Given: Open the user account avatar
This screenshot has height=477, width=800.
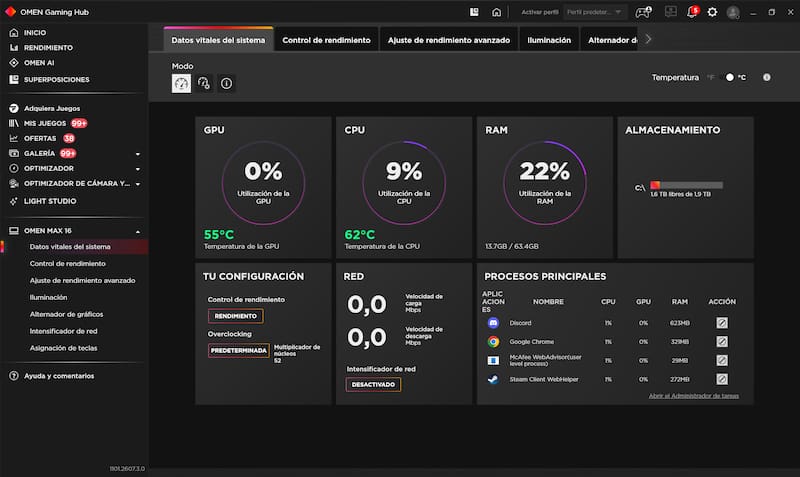Looking at the screenshot, I should [733, 12].
